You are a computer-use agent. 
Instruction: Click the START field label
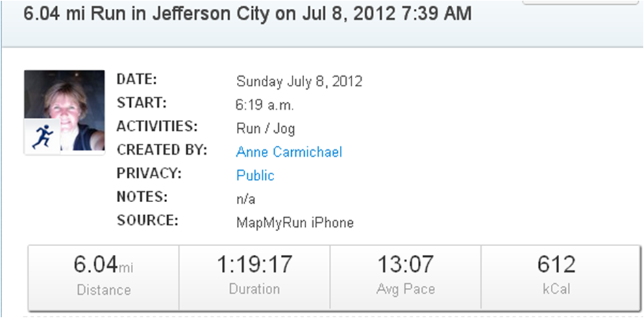coord(142,103)
